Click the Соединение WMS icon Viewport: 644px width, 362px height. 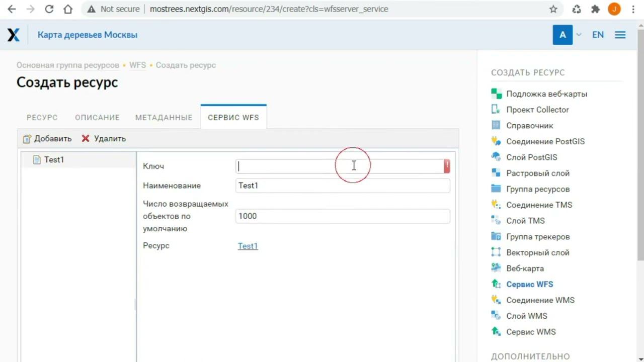(x=497, y=300)
